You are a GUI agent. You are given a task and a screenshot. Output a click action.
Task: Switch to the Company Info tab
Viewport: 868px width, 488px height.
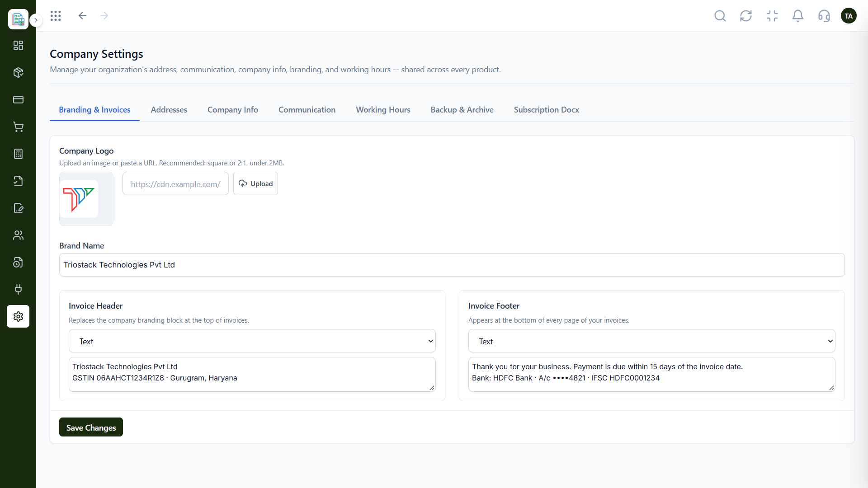click(x=233, y=110)
